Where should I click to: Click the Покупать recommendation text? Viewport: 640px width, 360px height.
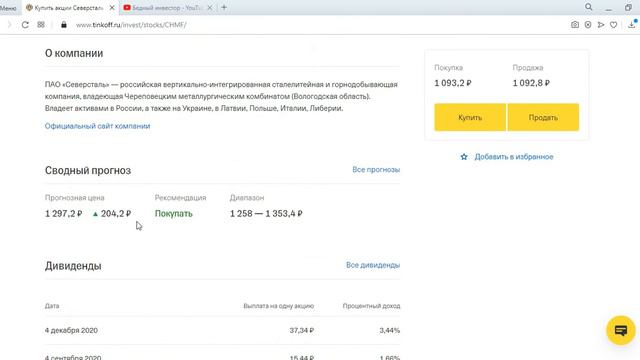(173, 213)
